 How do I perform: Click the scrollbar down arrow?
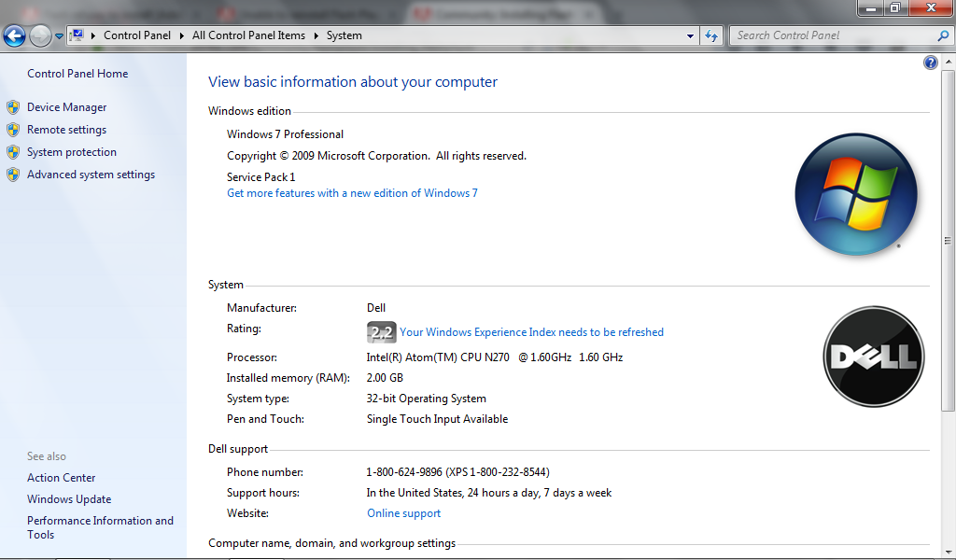949,552
